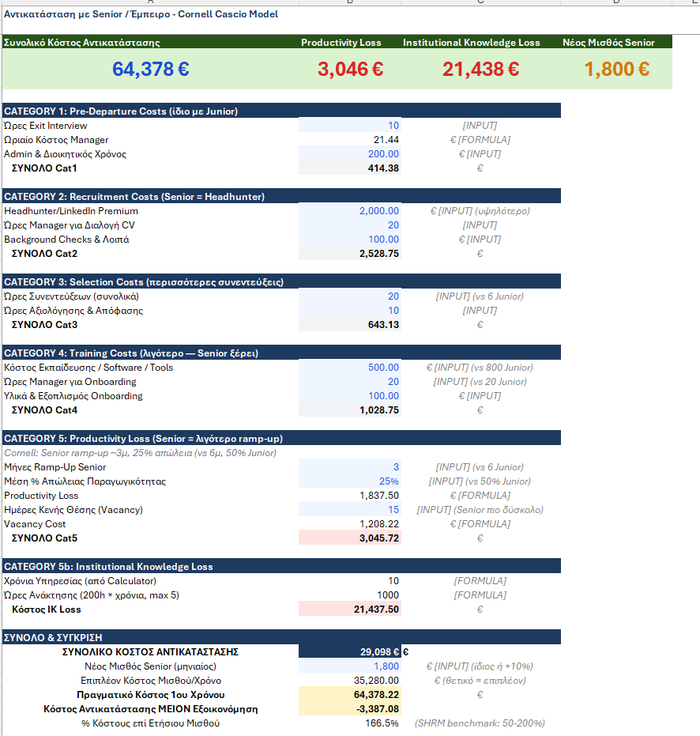Click the Background Checks & Λοιπά value cell
Viewport: 700px width, 736px height.
tap(350, 240)
